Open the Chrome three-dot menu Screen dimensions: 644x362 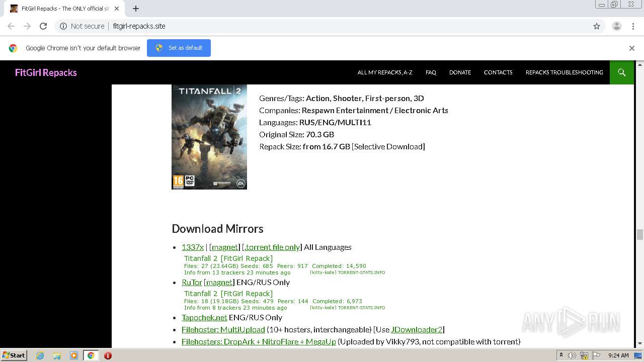coord(633,26)
